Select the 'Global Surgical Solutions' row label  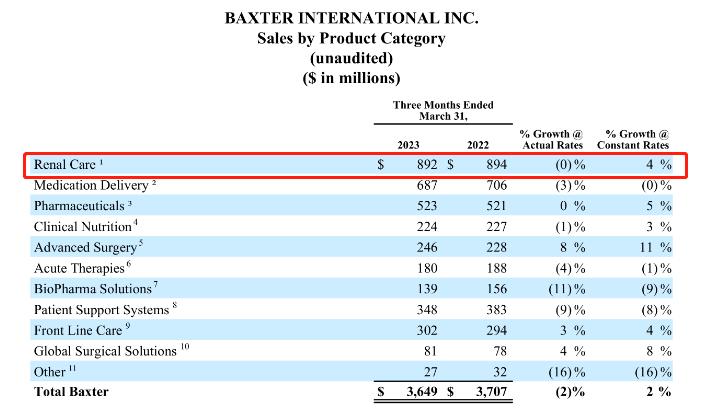point(105,351)
